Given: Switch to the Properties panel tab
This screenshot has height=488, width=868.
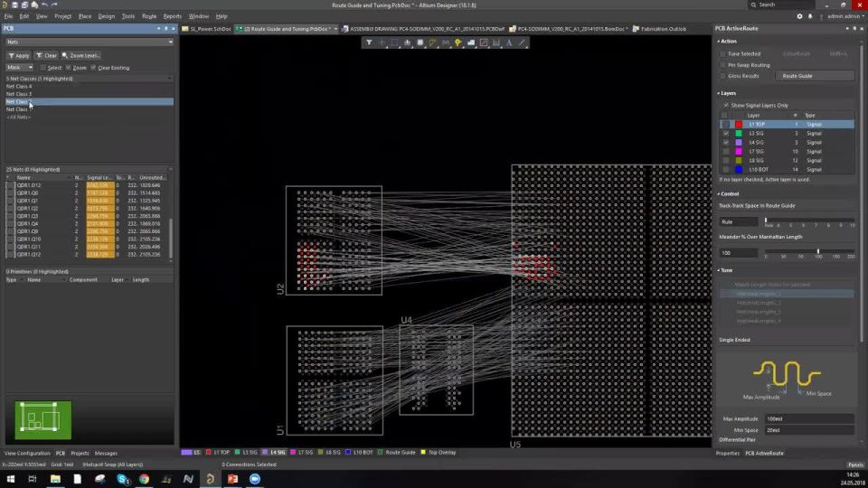Looking at the screenshot, I should pos(727,453).
